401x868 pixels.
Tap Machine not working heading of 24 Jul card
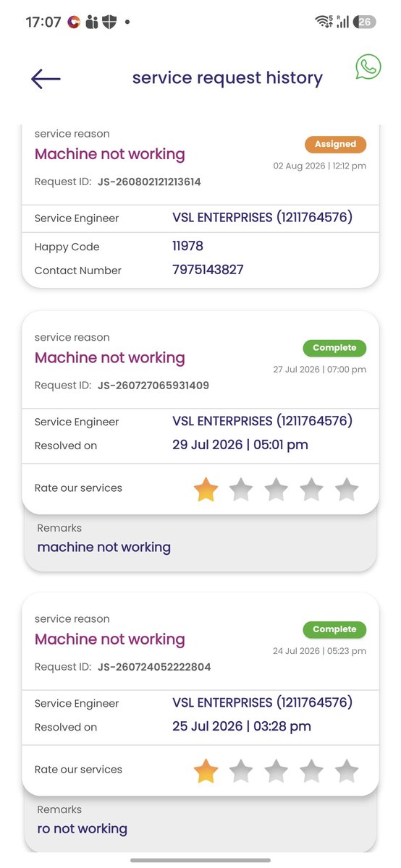coord(110,639)
